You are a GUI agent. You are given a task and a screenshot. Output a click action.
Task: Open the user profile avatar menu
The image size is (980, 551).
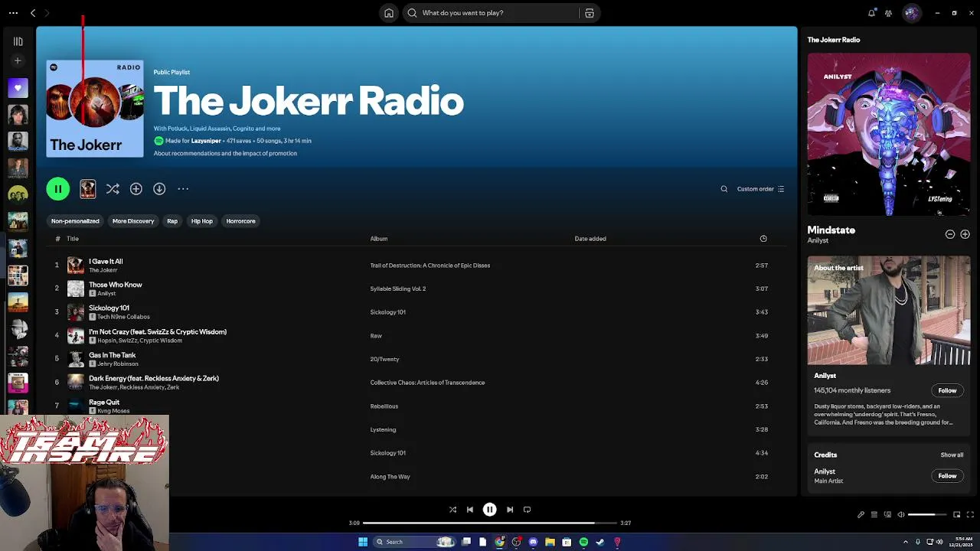[x=911, y=13]
